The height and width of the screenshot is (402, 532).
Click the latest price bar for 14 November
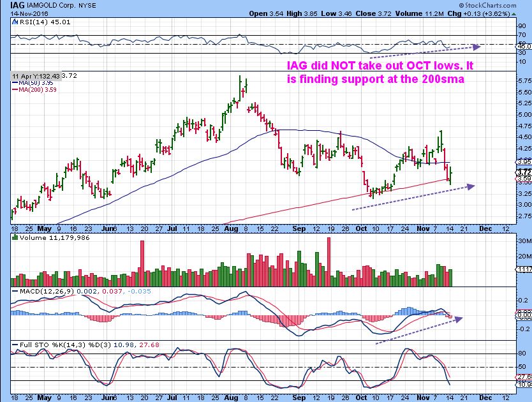[x=450, y=175]
